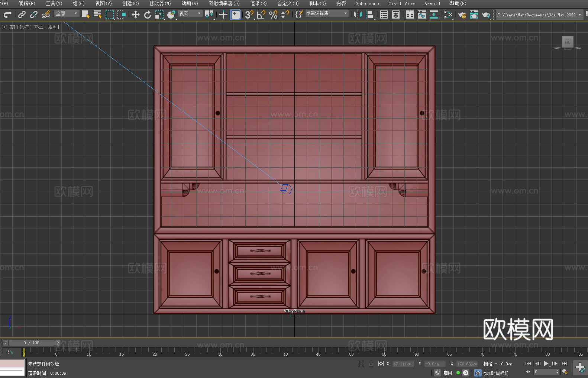This screenshot has width=588, height=378.
Task: Click the Z coordinate field
Action: (467, 364)
